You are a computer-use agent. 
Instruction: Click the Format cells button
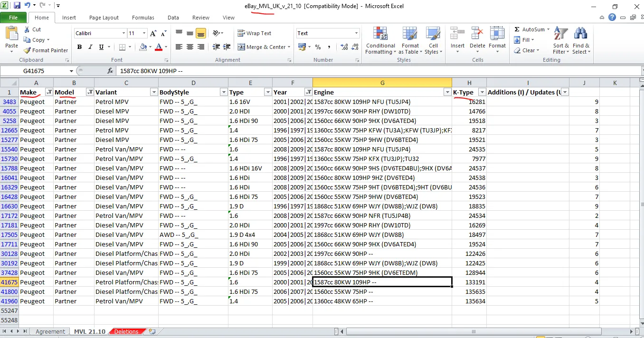coord(497,39)
